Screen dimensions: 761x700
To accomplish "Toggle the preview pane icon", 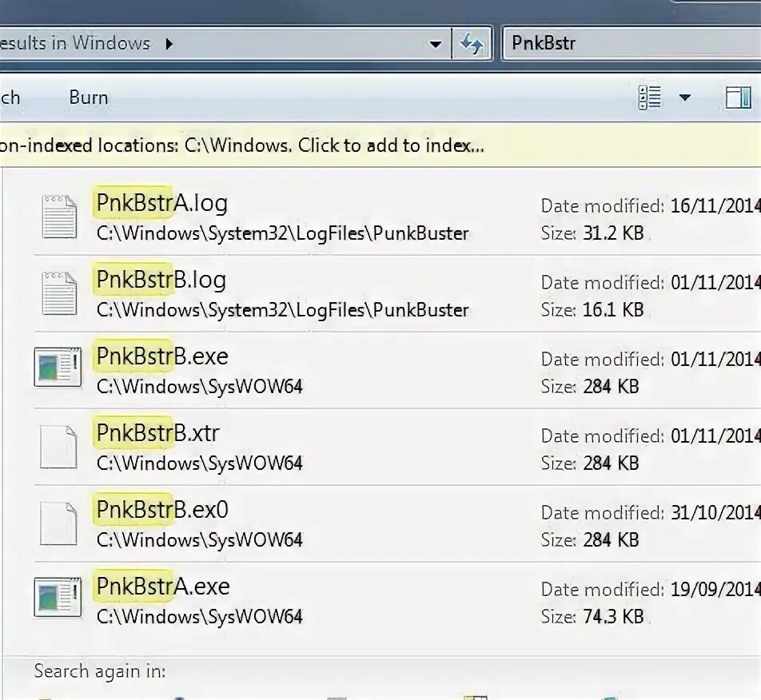I will (738, 97).
